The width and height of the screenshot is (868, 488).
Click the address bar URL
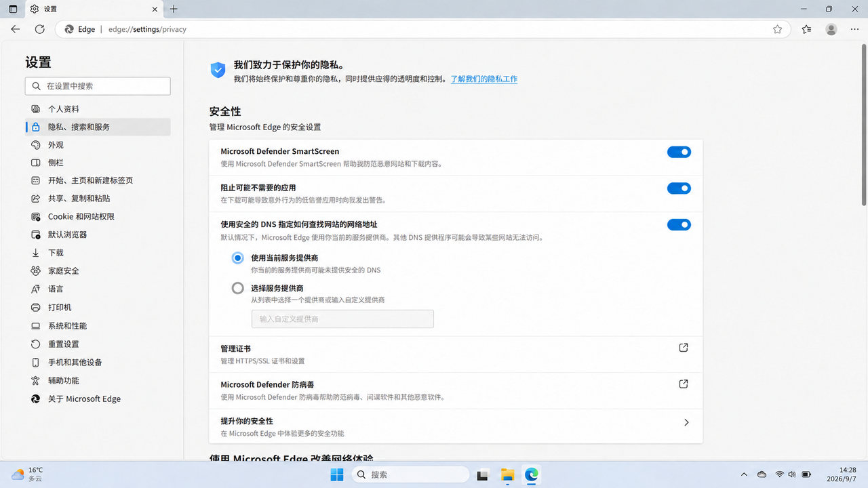pyautogui.click(x=147, y=30)
